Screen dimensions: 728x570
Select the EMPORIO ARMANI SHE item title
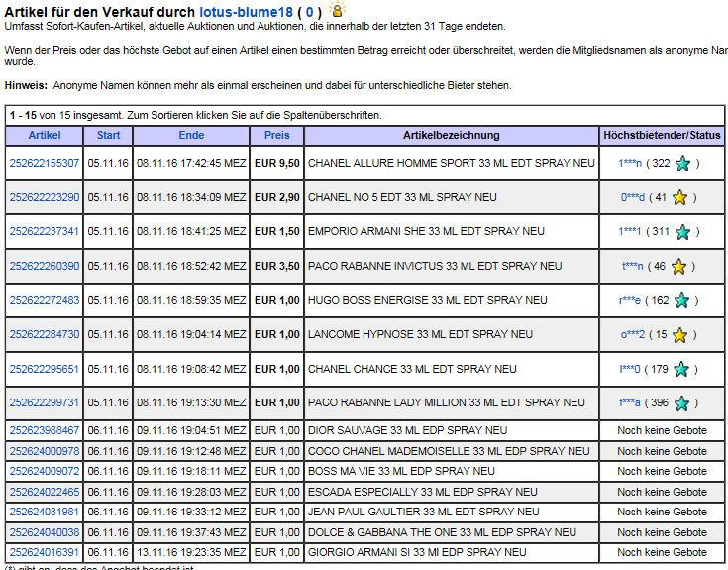[426, 231]
